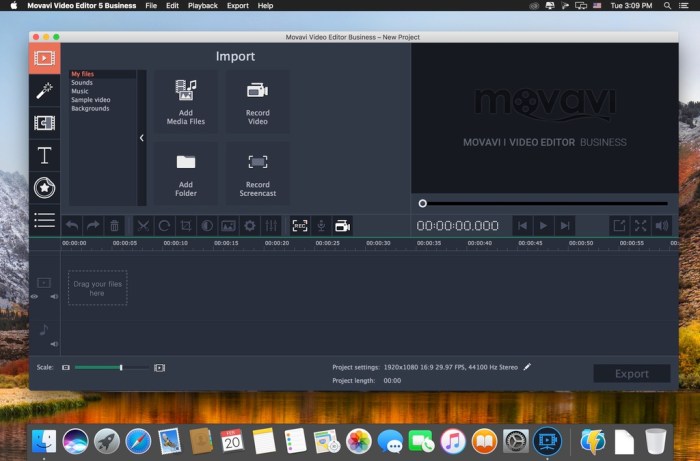Viewport: 700px width, 461px height.
Task: Open the Stickers star tab
Action: [45, 188]
